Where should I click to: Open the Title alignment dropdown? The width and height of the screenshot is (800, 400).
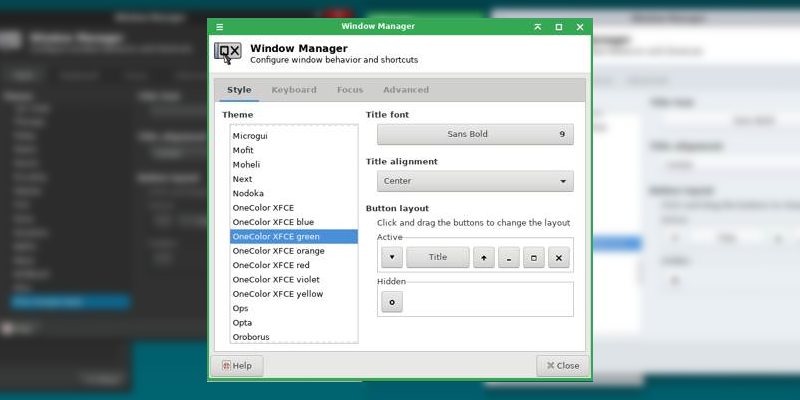475,181
